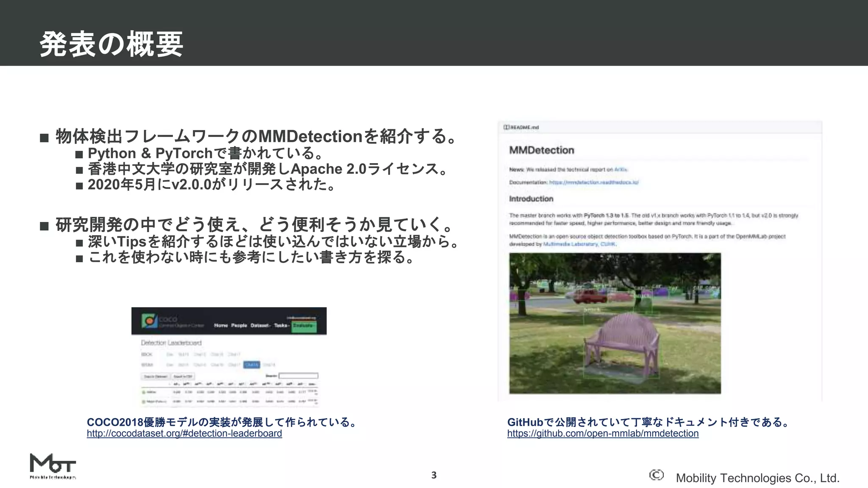Click the slide page number 3

434,475
